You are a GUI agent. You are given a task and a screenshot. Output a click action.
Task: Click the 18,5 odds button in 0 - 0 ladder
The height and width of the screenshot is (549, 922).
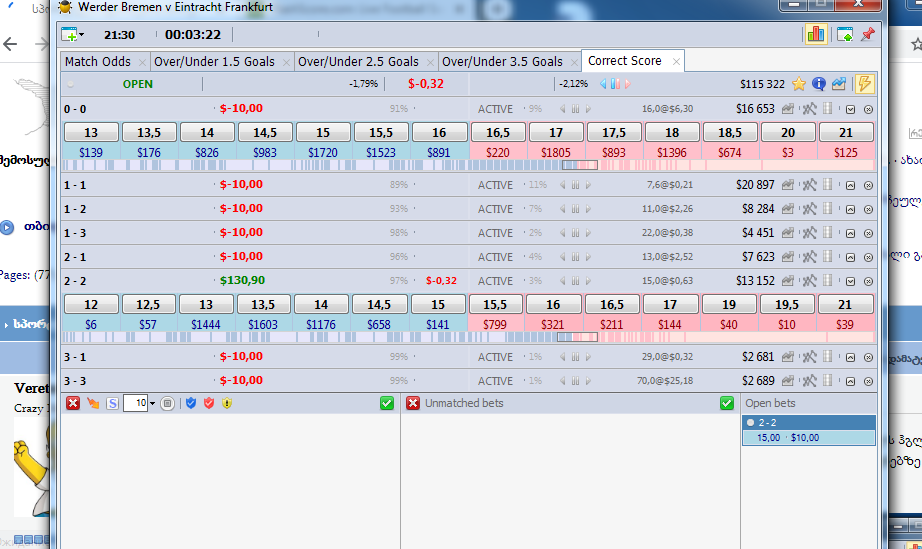click(730, 132)
